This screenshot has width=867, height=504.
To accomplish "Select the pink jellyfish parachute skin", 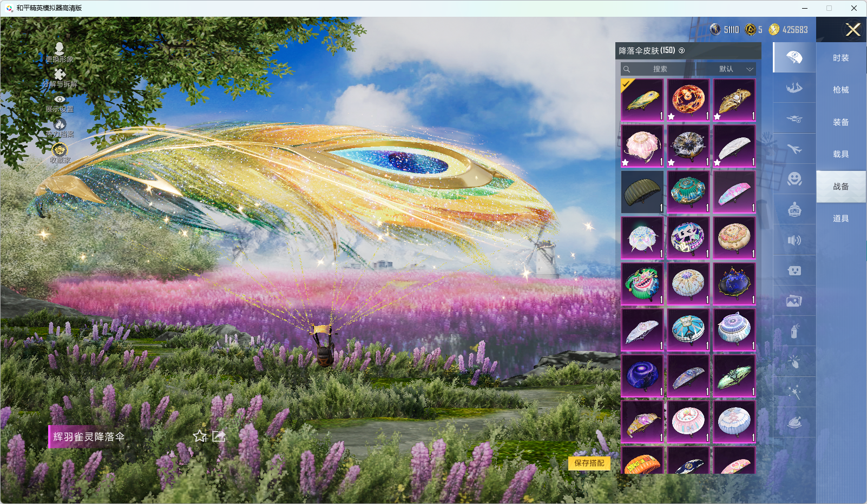I will point(642,146).
